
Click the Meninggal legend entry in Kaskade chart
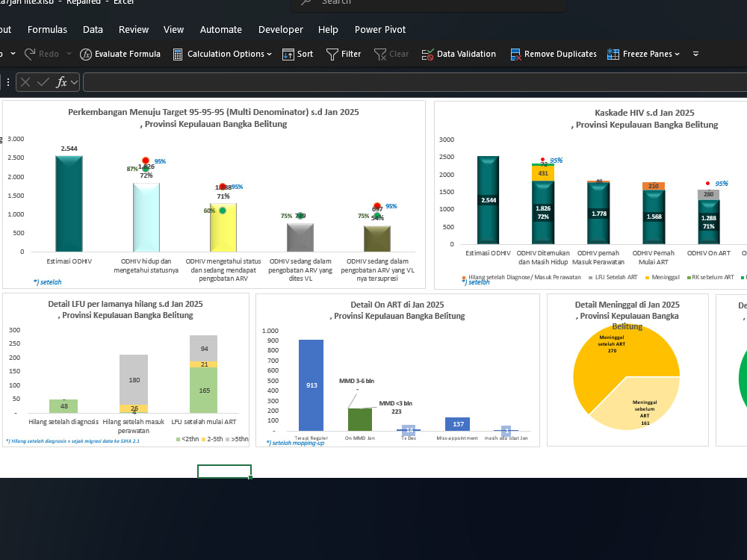tap(662, 277)
